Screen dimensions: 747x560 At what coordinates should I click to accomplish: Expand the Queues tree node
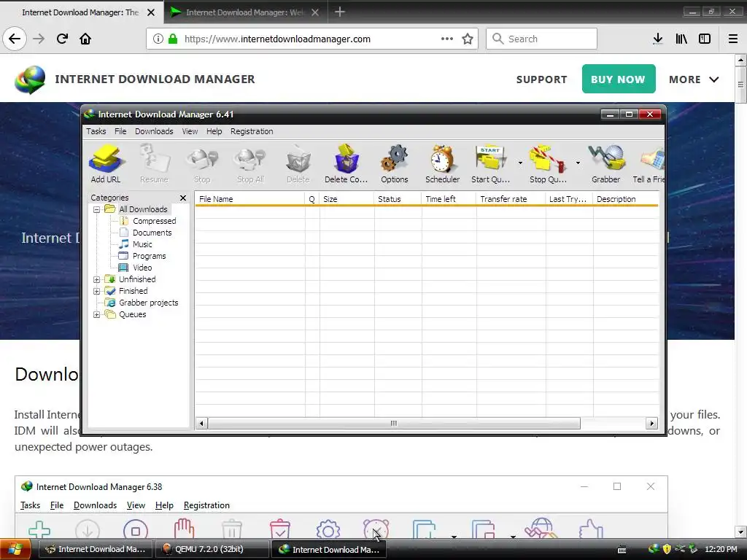point(97,314)
